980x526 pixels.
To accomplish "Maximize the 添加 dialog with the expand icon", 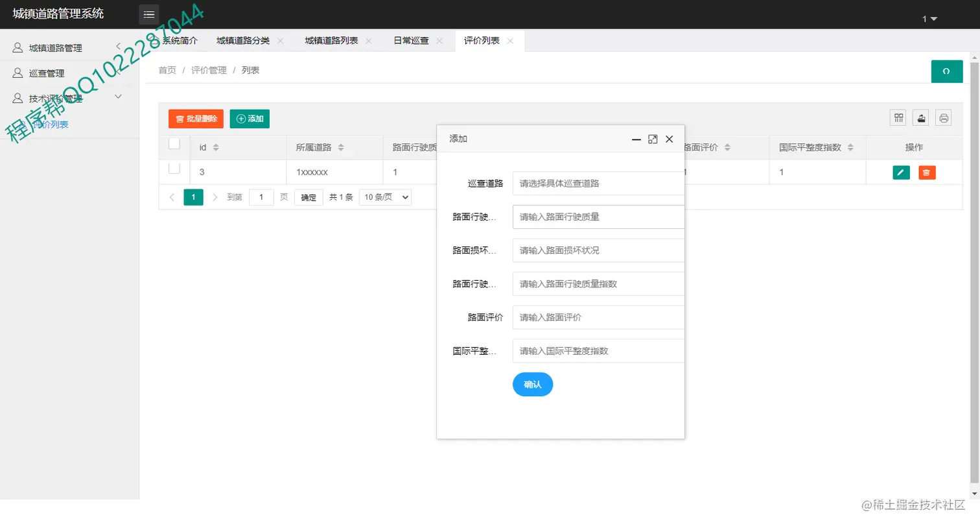I will click(652, 139).
